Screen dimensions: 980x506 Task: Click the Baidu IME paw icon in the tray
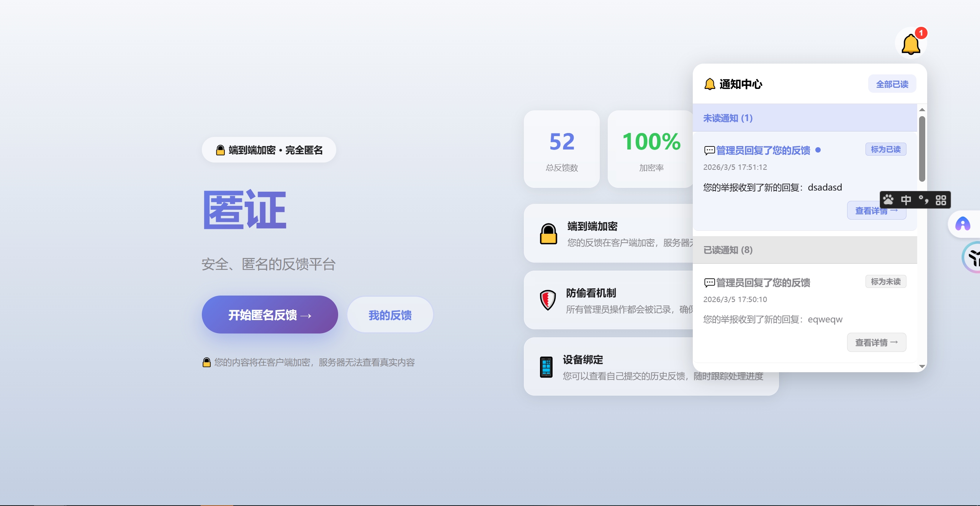click(x=888, y=200)
